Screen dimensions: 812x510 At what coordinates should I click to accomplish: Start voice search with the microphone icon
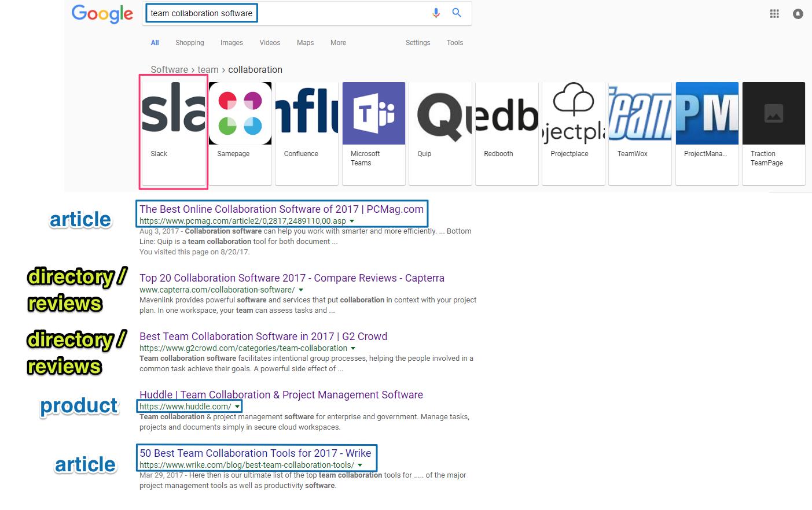(436, 13)
